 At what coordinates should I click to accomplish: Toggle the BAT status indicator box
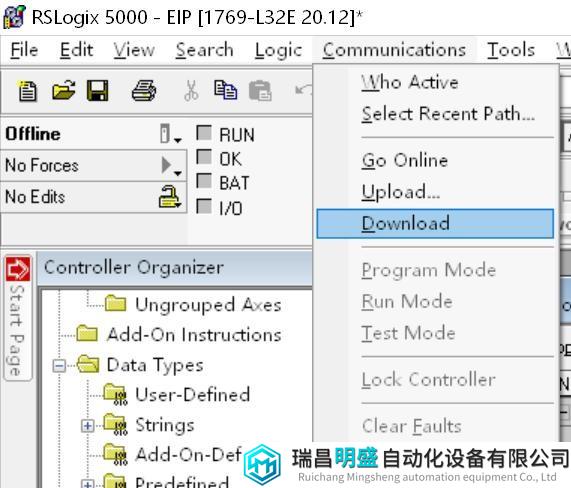tap(204, 181)
